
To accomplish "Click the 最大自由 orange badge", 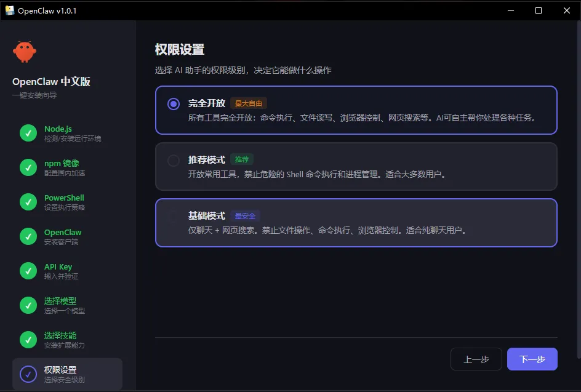I will pyautogui.click(x=249, y=103).
